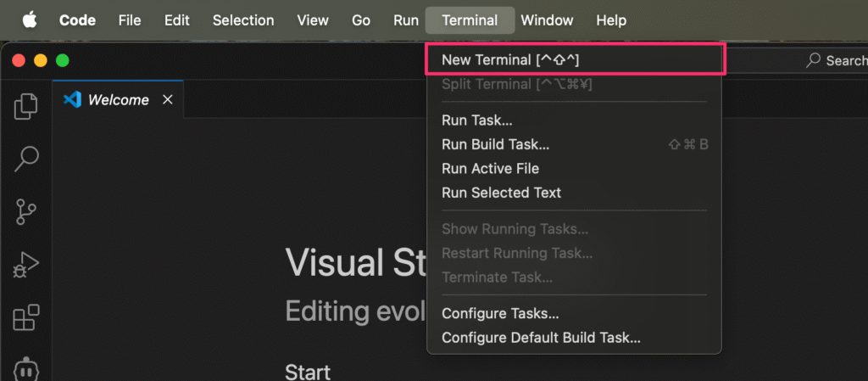
Task: Close the Welcome tab
Action: coord(167,99)
